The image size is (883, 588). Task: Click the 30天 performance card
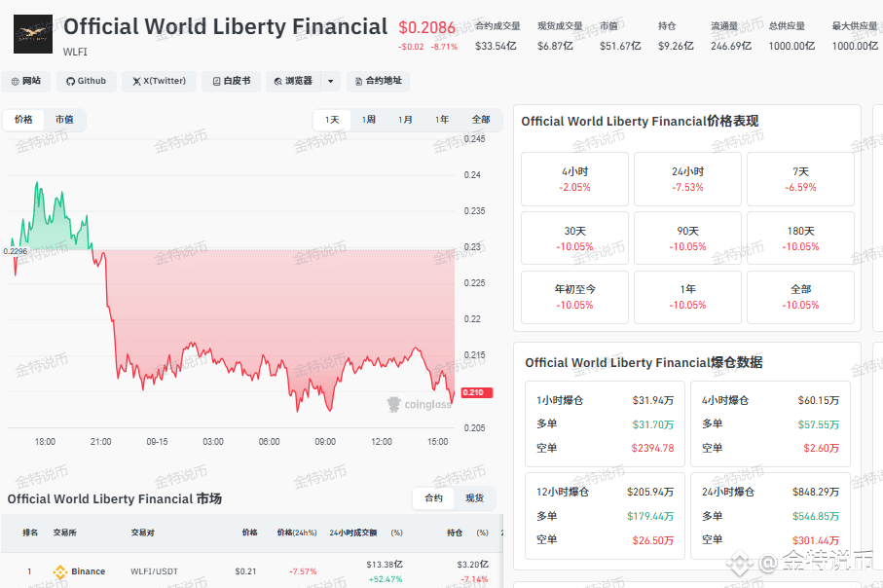pos(574,239)
